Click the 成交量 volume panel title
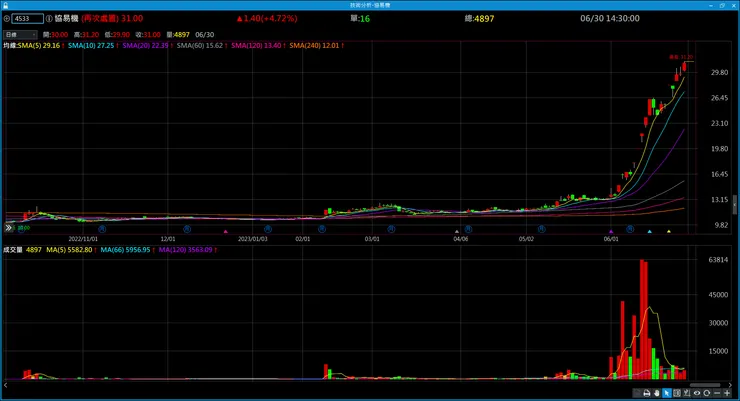740x401 pixels. pyautogui.click(x=13, y=250)
